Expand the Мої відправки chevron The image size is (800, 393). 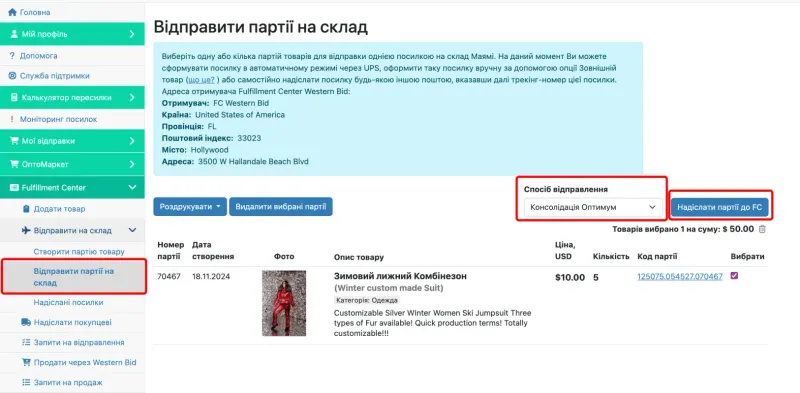click(x=132, y=141)
